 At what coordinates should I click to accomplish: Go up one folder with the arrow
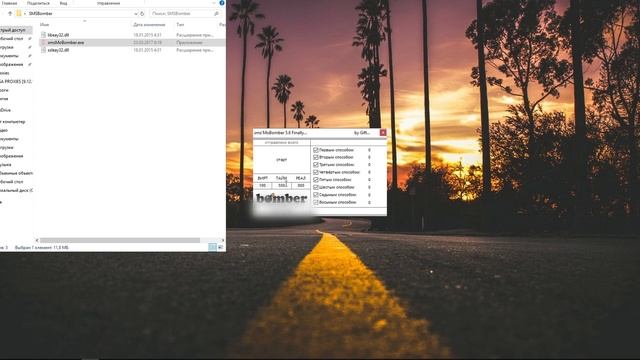point(10,13)
